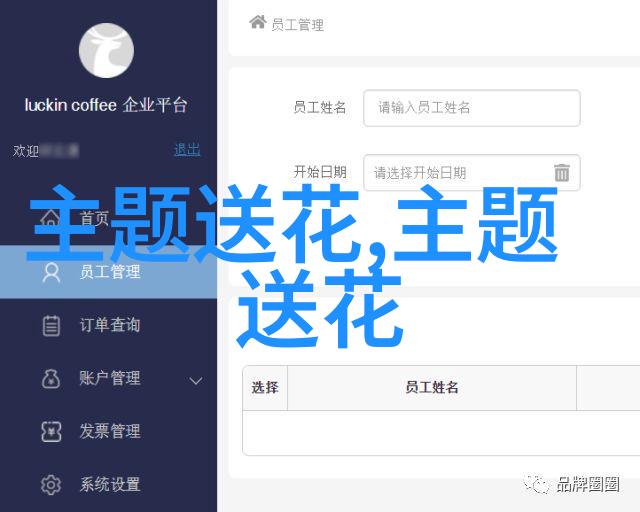The width and height of the screenshot is (640, 512).
Task: Go to 系统设置 menu item
Action: 109,485
